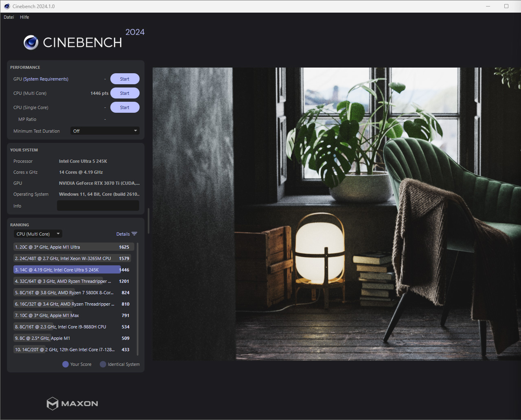Open the CPU (Multi Core) ranking dropdown
Image resolution: width=521 pixels, height=420 pixels.
pos(38,234)
